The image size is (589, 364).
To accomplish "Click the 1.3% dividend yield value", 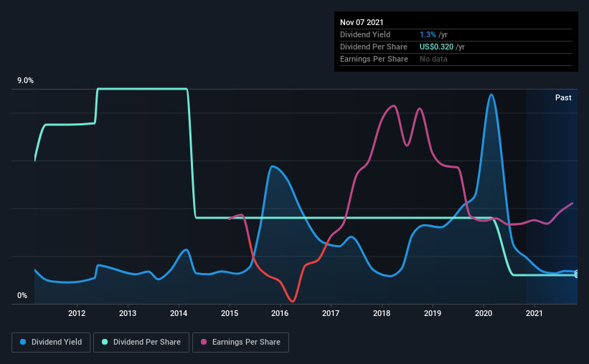I will pyautogui.click(x=428, y=34).
